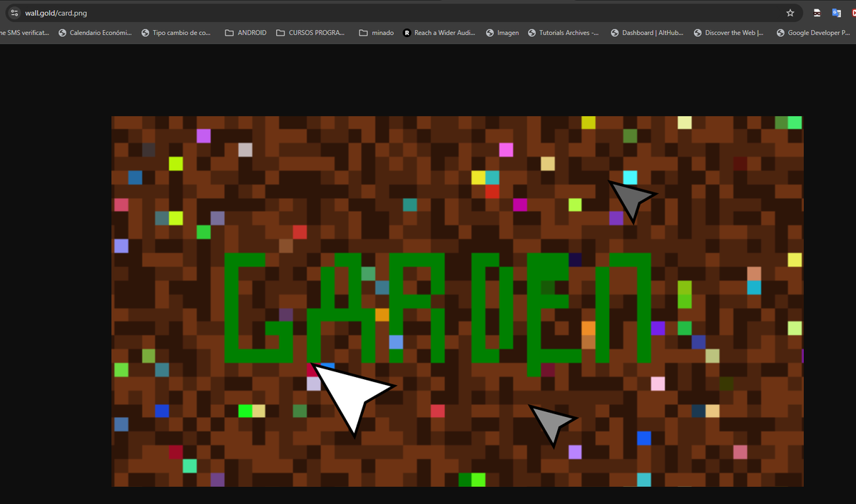The width and height of the screenshot is (856, 504).
Task: Open the site information icon beside wall.gold
Action: tap(14, 13)
